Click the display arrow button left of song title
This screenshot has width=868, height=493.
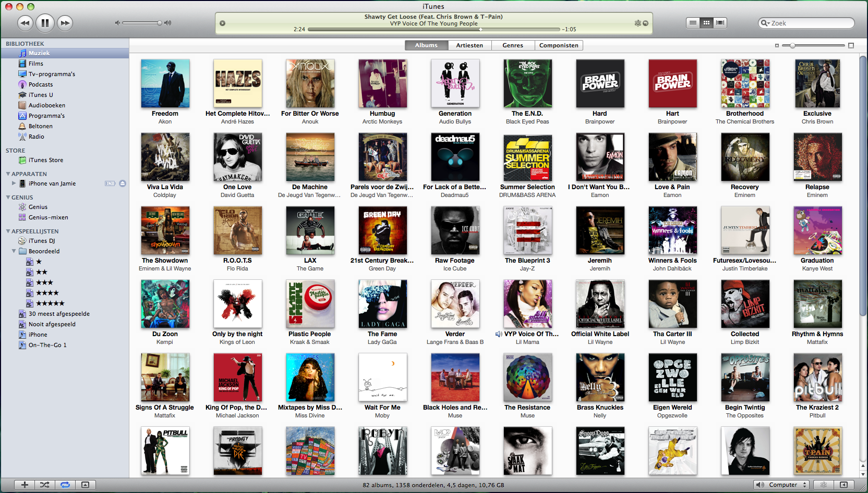(x=223, y=23)
